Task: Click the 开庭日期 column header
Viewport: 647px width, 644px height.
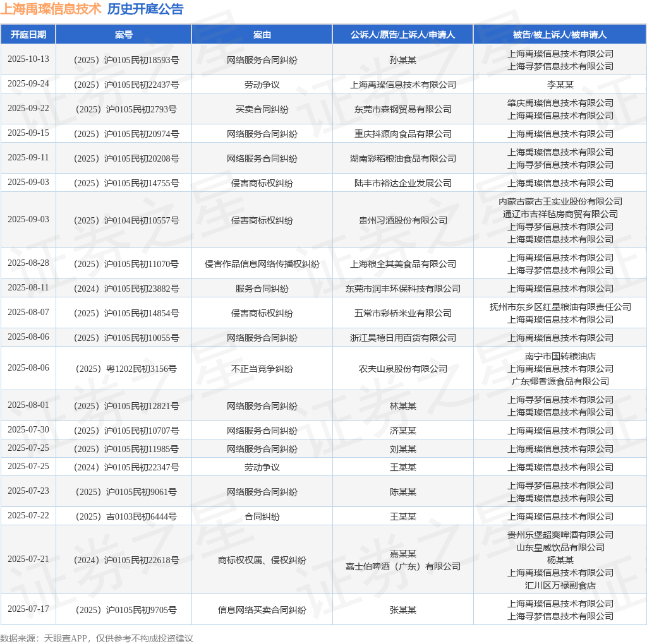Action: pyautogui.click(x=28, y=35)
